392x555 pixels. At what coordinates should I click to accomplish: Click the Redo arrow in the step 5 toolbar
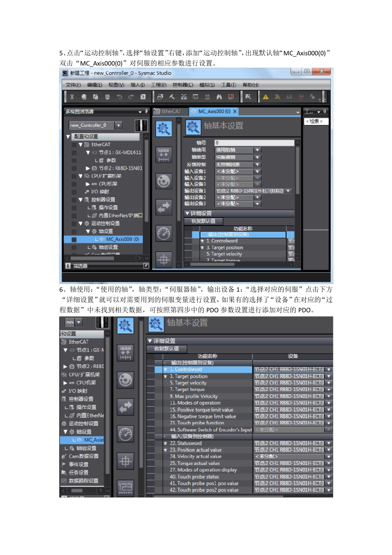pyautogui.click(x=131, y=97)
